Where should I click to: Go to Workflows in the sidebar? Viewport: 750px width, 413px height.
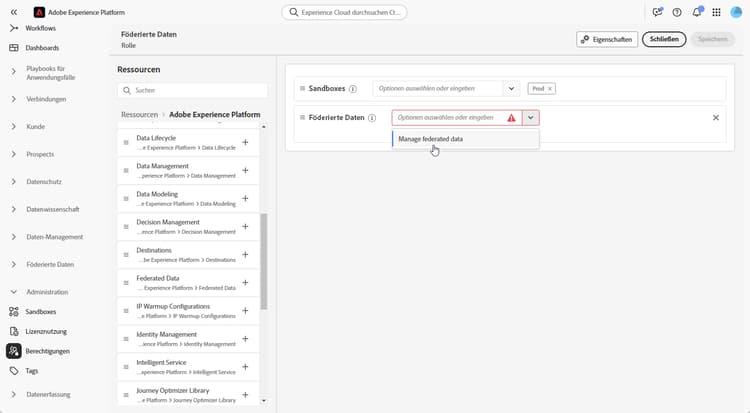41,28
